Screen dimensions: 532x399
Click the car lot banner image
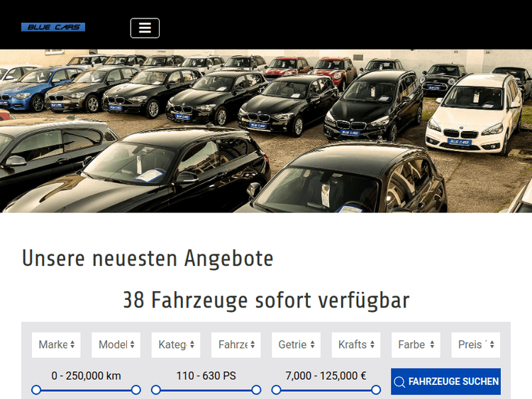point(266,131)
